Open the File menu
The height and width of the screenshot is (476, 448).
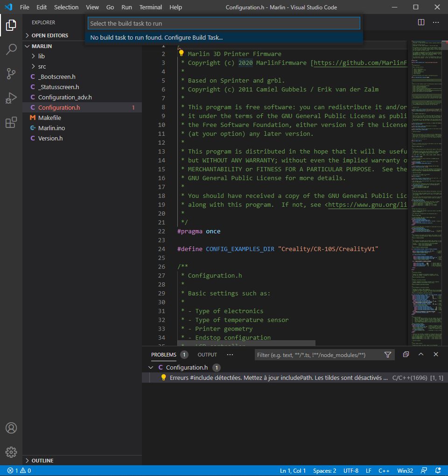(25, 7)
